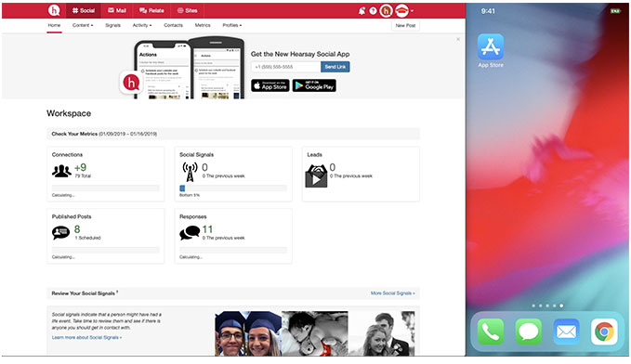Click the Responses chat bubbles icon
This screenshot has height=364, width=631.
coord(190,233)
